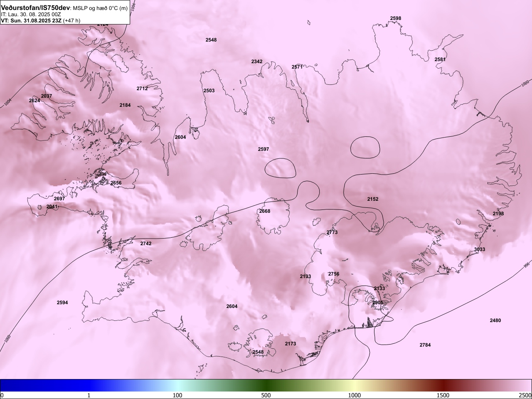Click the 'MSLP og hæð 0°C (m)' caption

101,8
